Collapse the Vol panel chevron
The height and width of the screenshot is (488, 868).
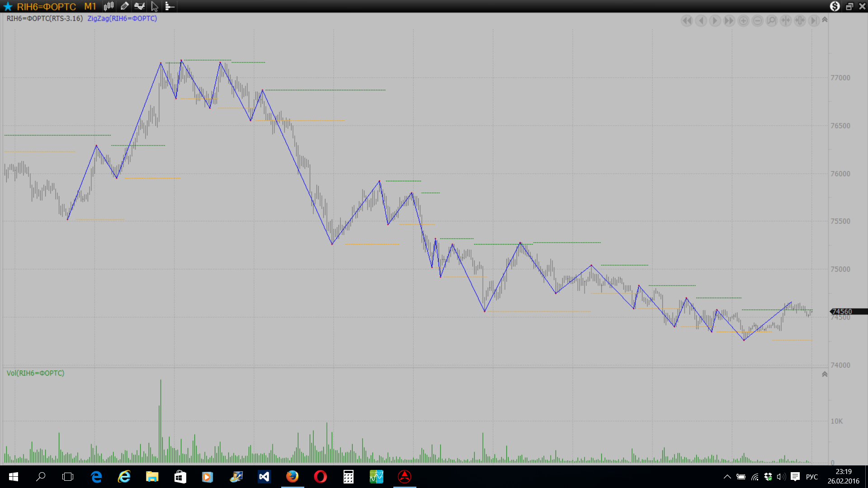pos(825,374)
